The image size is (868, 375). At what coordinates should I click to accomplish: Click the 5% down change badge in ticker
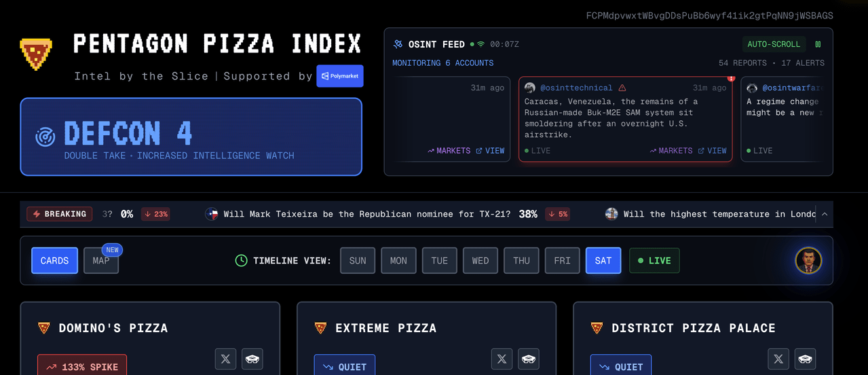tap(557, 214)
